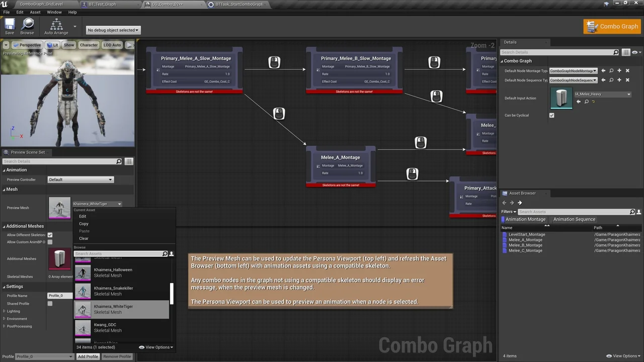Click the Browse icon next to Save
644x362 pixels.
pyautogui.click(x=28, y=26)
